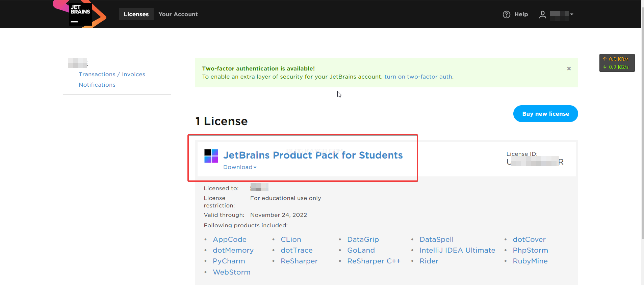
Task: Click the '1 License' heading
Action: [222, 121]
